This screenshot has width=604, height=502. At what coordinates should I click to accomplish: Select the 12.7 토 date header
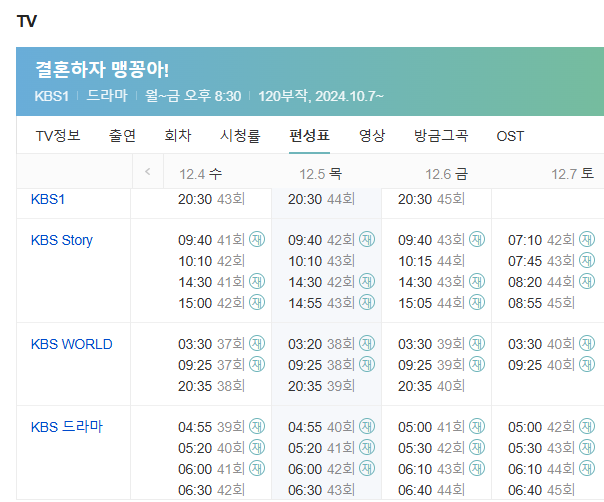572,174
